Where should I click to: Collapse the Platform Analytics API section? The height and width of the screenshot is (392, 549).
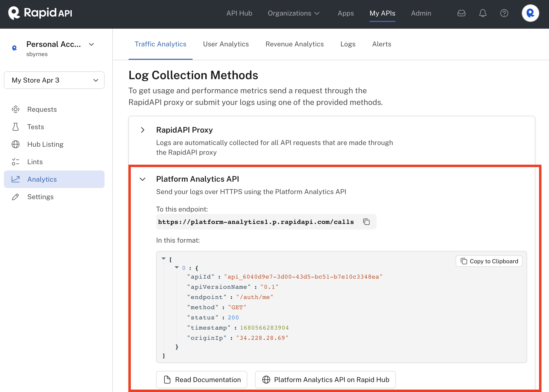pos(143,179)
